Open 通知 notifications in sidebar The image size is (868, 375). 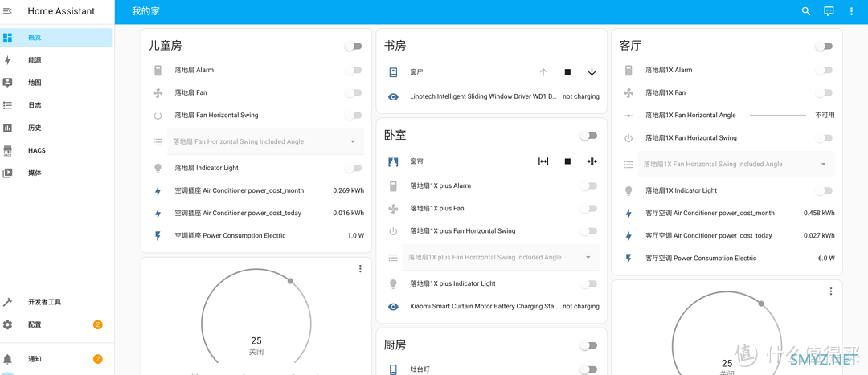pyautogui.click(x=56, y=359)
